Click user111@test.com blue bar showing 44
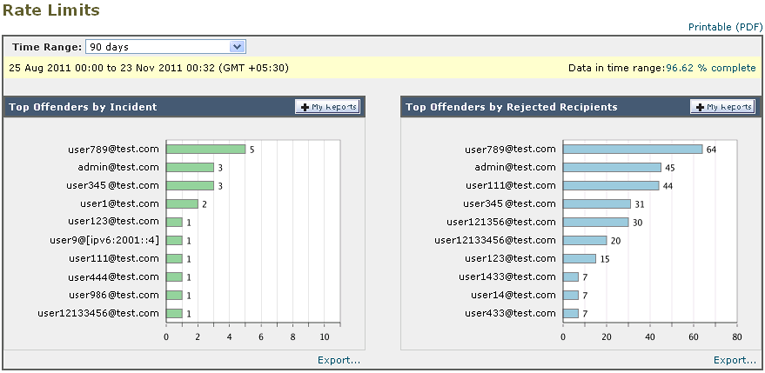 611,186
